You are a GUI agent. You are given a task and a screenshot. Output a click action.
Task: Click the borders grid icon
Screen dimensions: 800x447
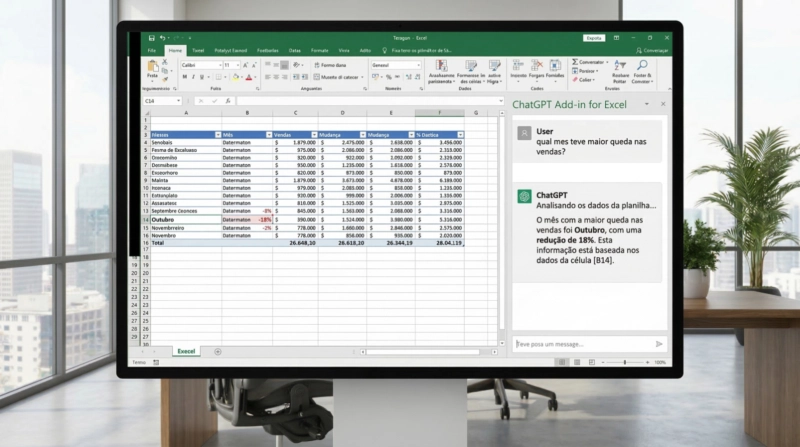218,77
